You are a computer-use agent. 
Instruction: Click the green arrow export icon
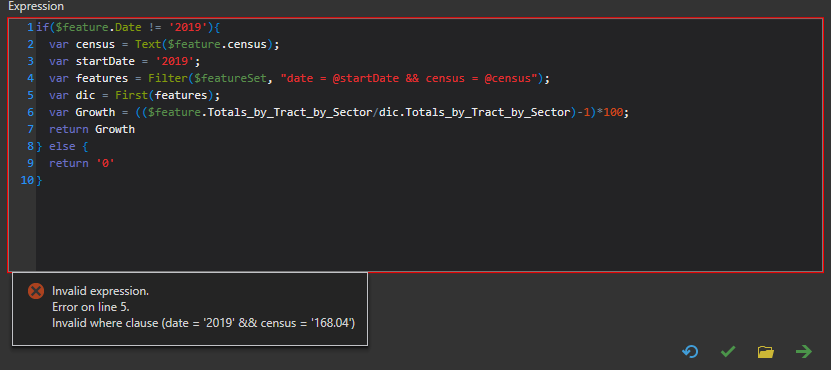(804, 351)
